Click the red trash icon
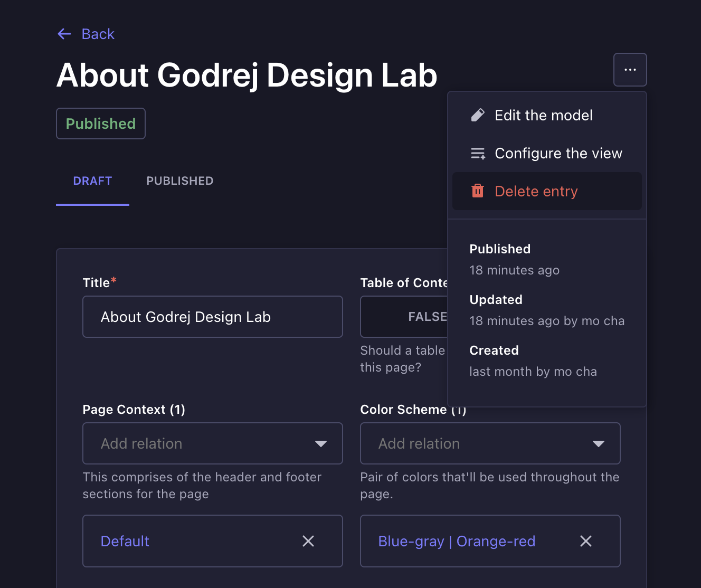 coord(478,191)
